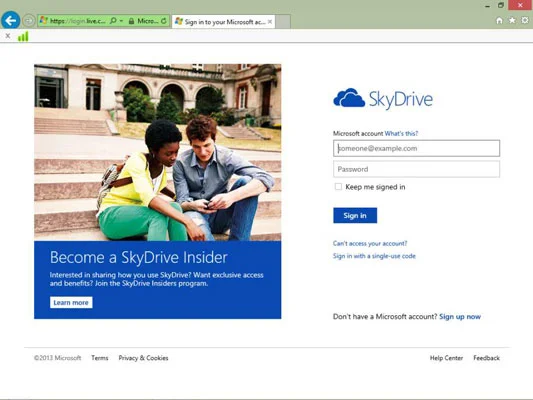Focus the Microsoft account email field

coord(416,148)
